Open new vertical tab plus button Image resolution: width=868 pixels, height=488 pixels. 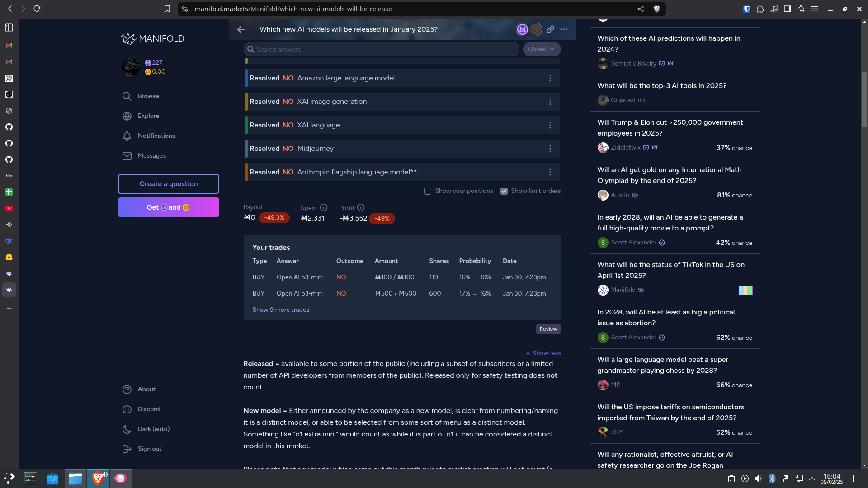pos(9,308)
